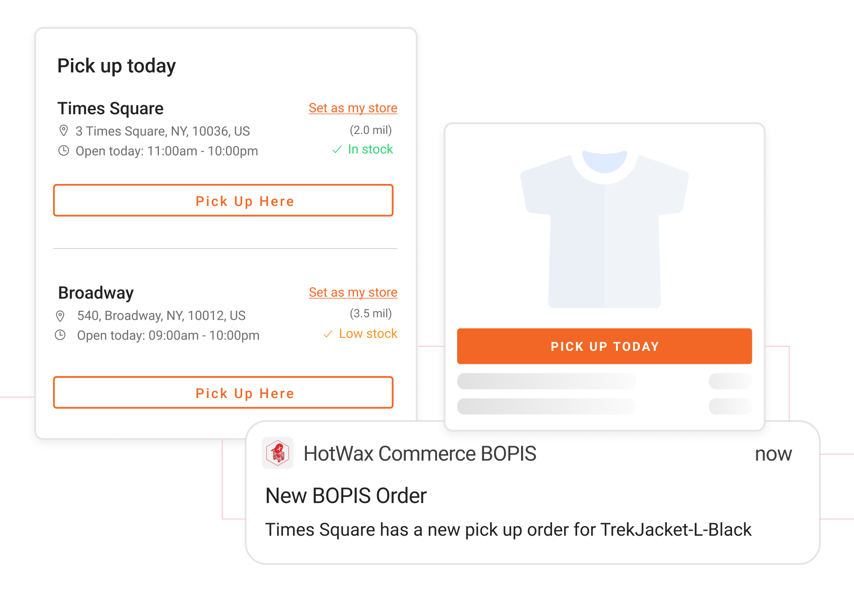Click the Broadway store name

point(95,293)
